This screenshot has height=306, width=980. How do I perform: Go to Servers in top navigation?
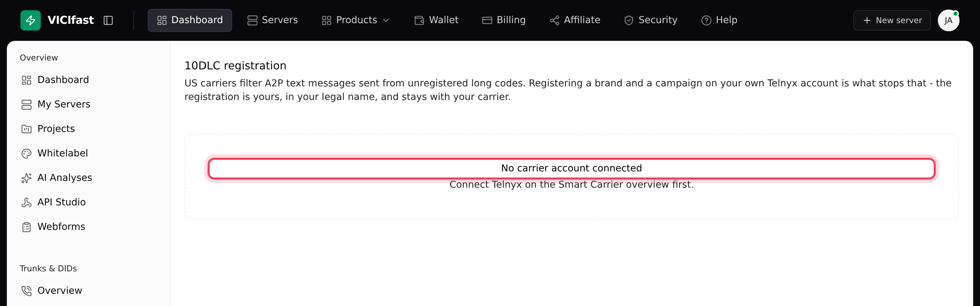(x=272, y=20)
